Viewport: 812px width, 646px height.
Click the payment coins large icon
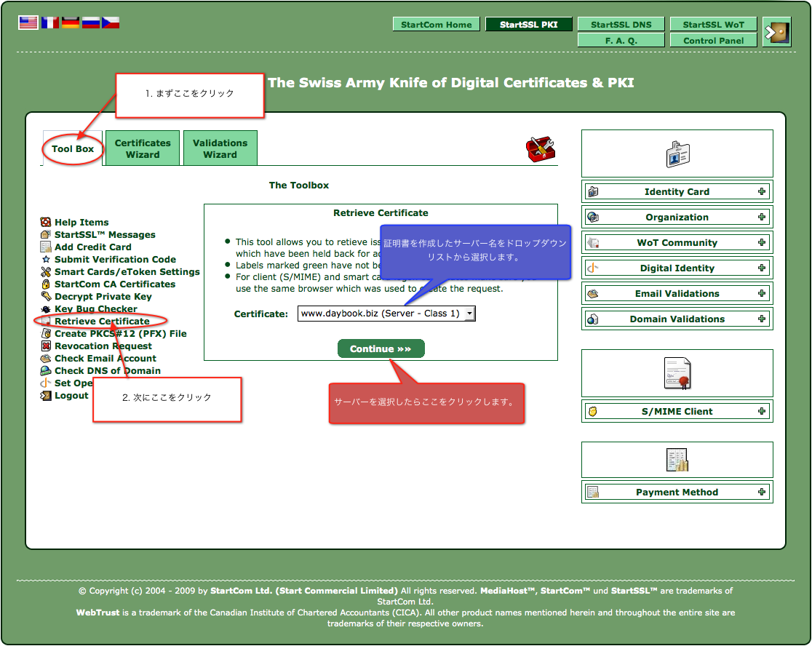[x=677, y=460]
